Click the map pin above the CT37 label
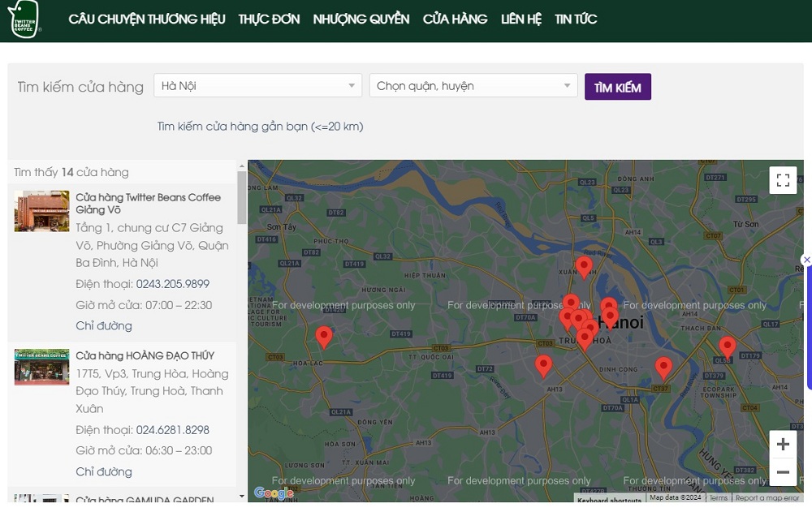 pos(663,368)
